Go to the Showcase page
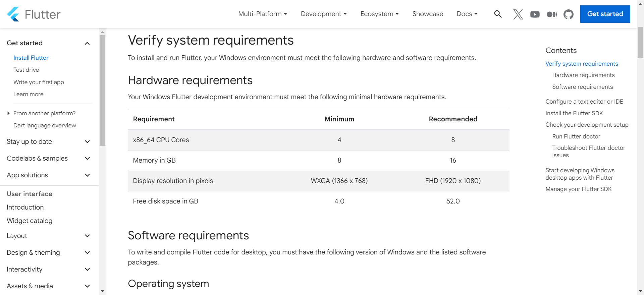Screen dimensions: 644x295 [428, 14]
